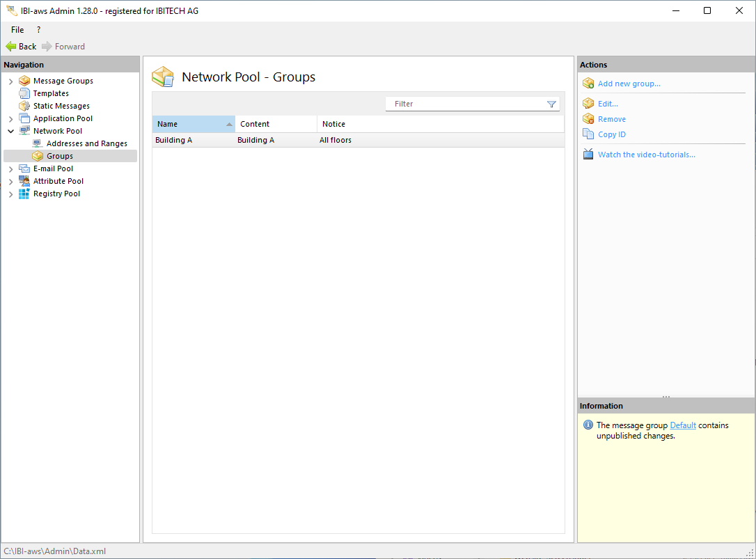Open the Default message group link
Image resolution: width=756 pixels, height=559 pixels.
(682, 425)
